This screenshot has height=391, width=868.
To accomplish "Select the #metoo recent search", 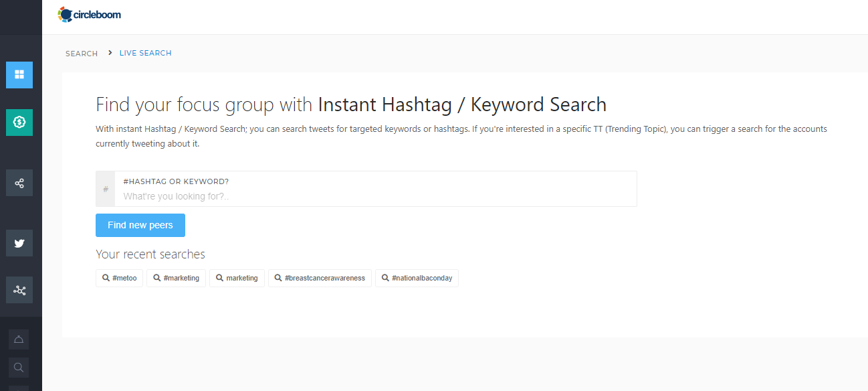I will point(120,278).
